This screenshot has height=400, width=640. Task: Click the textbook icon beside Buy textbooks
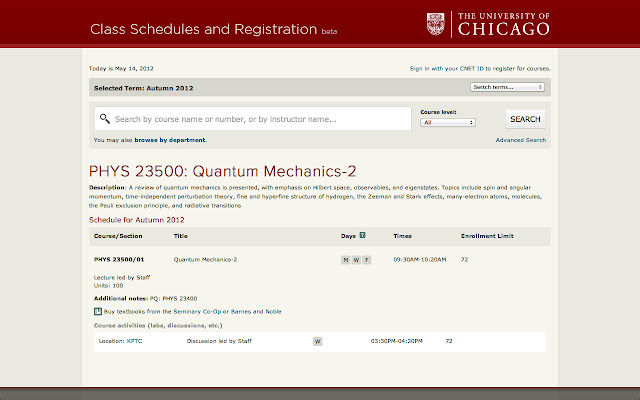[x=97, y=311]
